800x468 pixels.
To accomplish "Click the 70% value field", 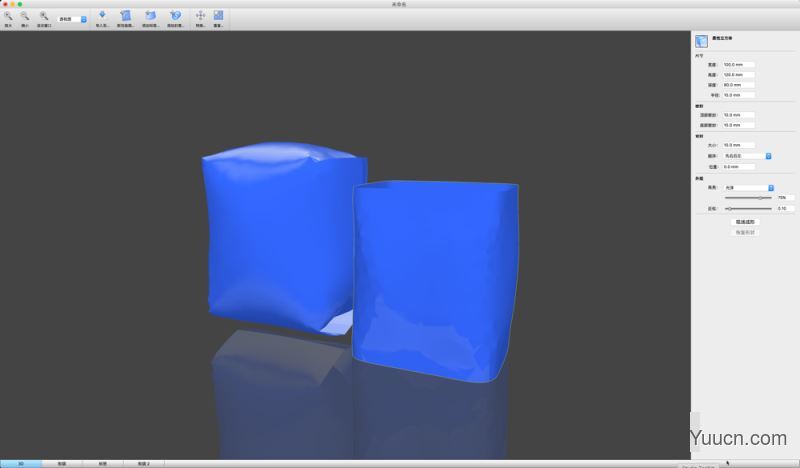I will (x=785, y=198).
